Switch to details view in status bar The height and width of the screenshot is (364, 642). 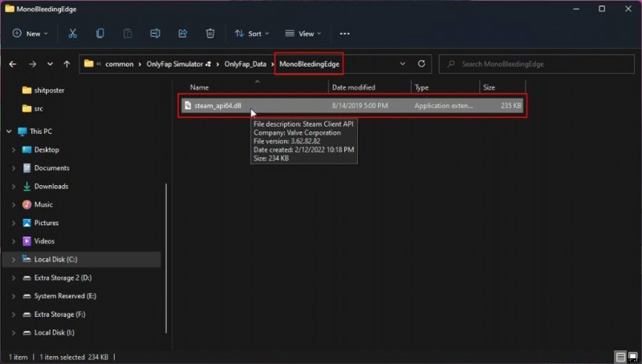coord(620,357)
